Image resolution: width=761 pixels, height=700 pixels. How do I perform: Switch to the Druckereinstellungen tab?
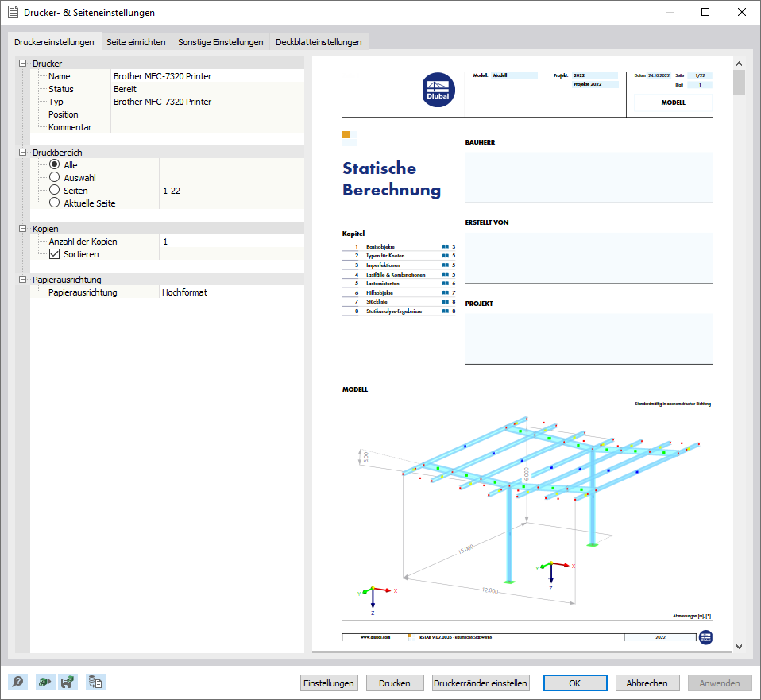[x=54, y=42]
